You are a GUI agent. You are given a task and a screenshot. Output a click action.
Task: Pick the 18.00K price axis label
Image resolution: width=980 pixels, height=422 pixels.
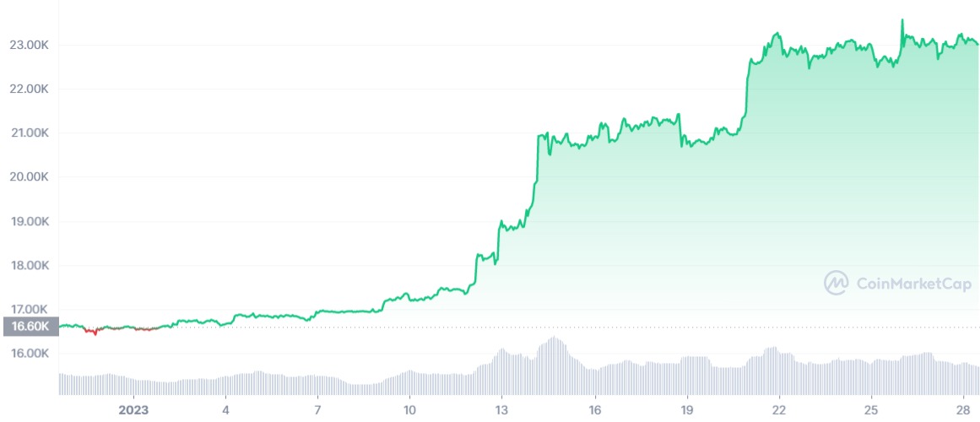(30, 265)
